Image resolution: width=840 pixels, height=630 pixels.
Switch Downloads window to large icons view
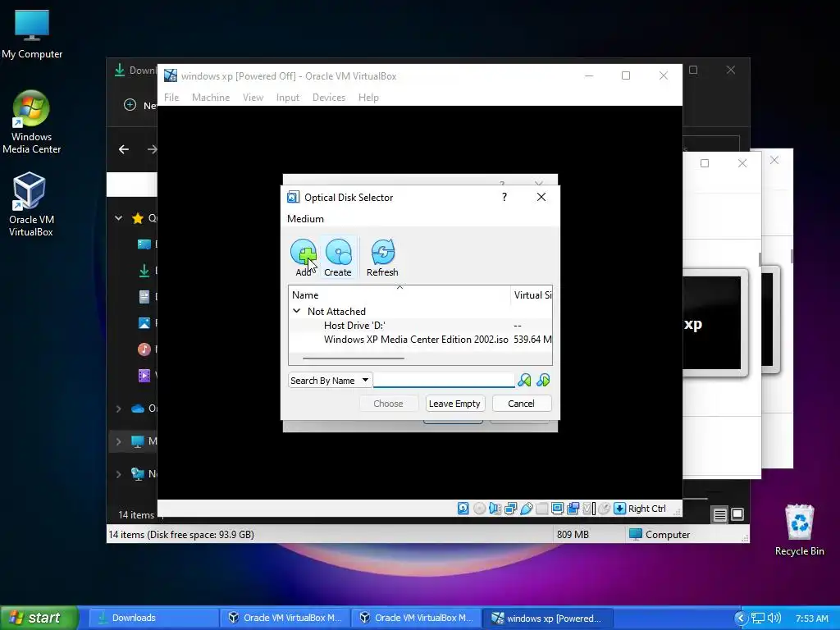point(737,515)
